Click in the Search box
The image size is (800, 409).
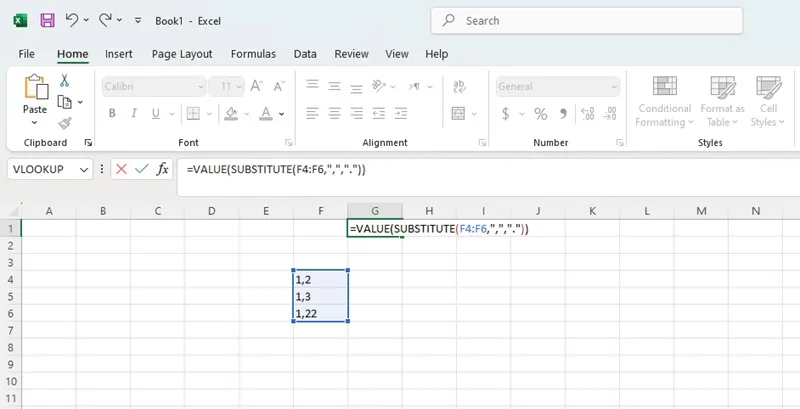tap(587, 21)
